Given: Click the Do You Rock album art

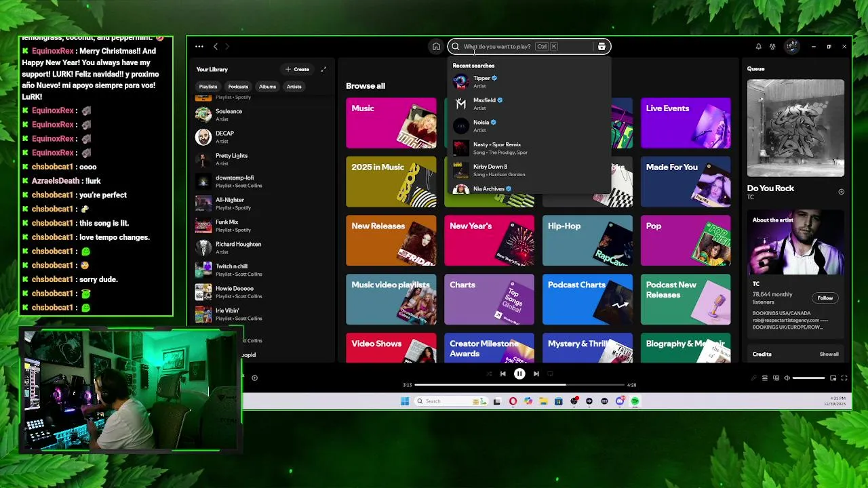Looking at the screenshot, I should (x=795, y=128).
